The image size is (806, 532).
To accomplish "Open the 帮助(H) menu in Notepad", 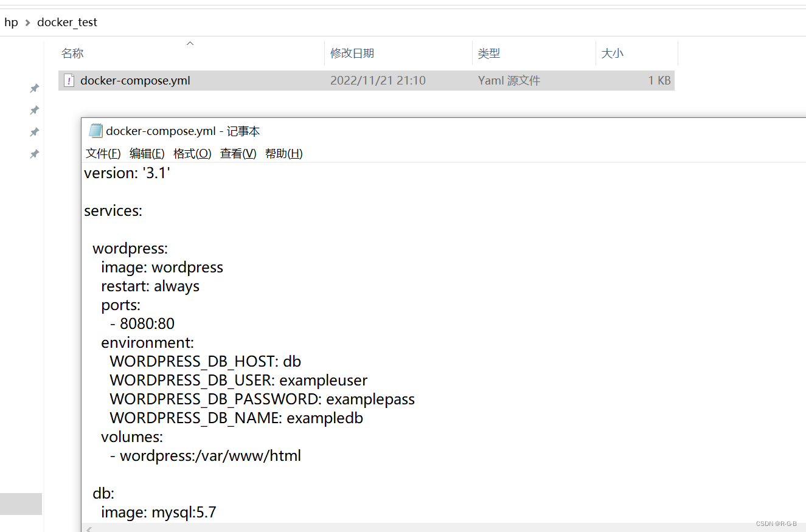I will [284, 154].
